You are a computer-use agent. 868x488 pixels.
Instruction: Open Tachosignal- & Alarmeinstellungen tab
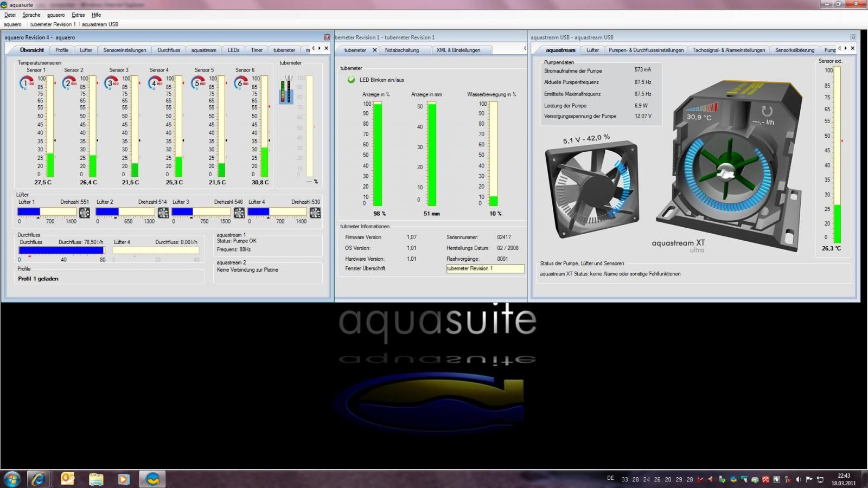[x=729, y=50]
